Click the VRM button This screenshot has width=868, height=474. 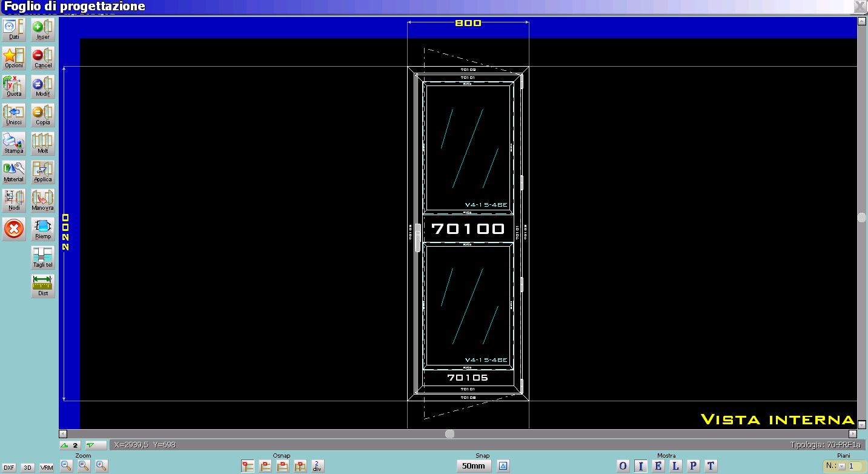[x=47, y=467]
